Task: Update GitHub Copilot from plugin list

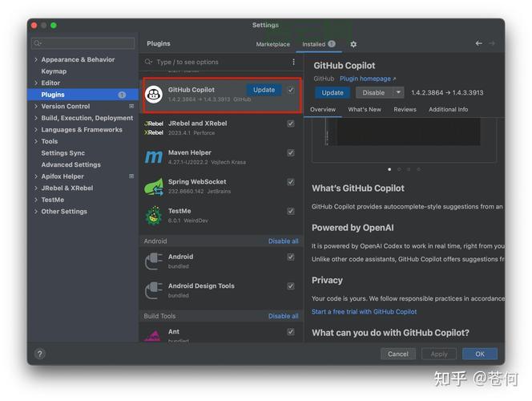Action: click(264, 90)
